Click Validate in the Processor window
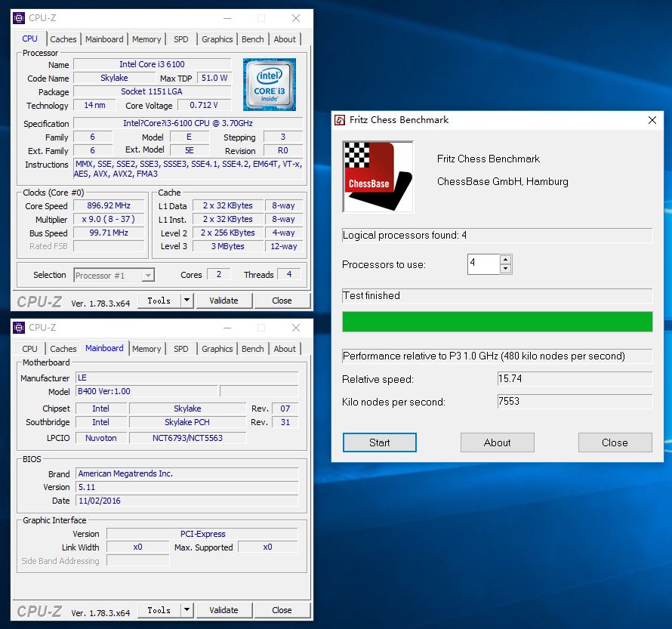The image size is (672, 629). [223, 301]
